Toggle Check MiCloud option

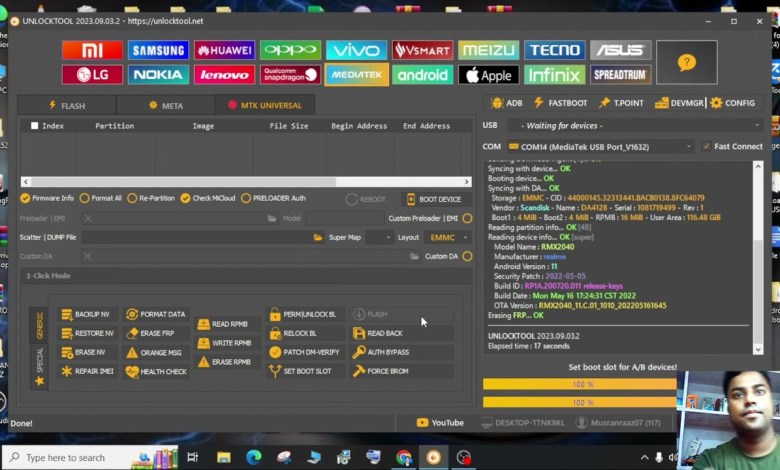click(x=207, y=198)
